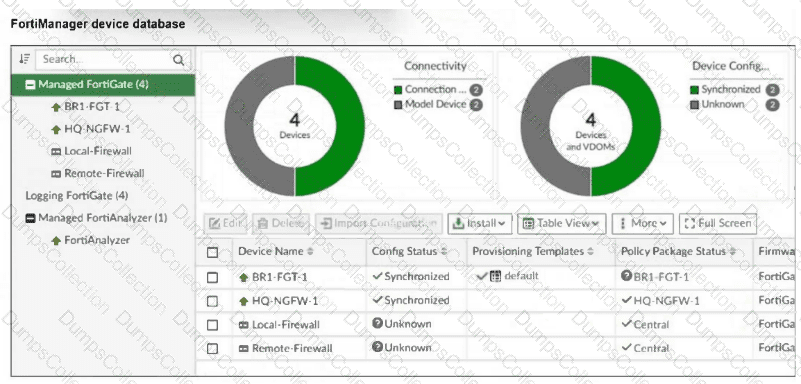Click the search magnifier icon
The width and height of the screenshot is (801, 384).
(x=178, y=60)
